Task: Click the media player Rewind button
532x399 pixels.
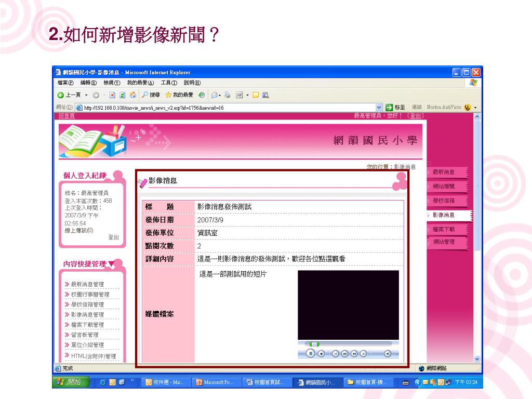Action: pyautogui.click(x=345, y=354)
